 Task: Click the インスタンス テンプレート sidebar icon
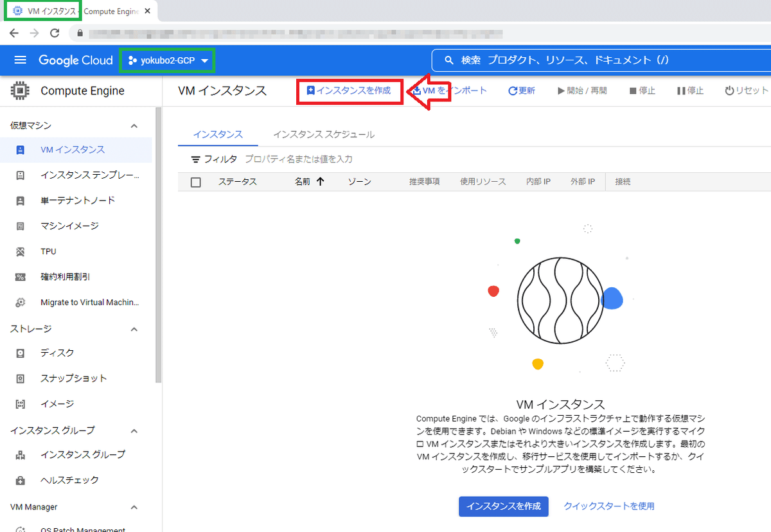tap(20, 175)
